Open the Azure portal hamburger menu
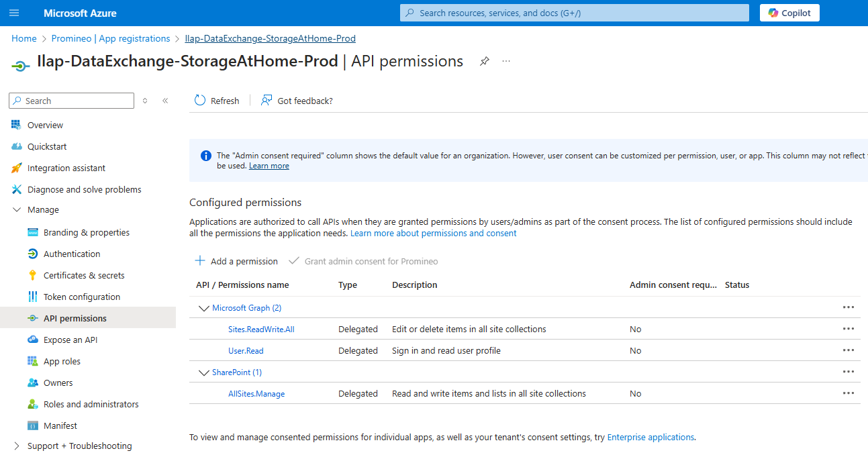Screen dimensions: 868x457 pos(14,13)
